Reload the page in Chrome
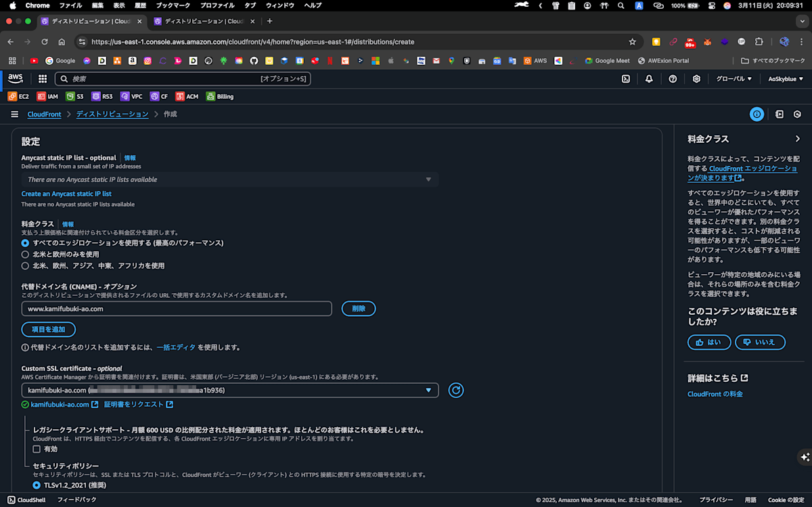 [45, 41]
